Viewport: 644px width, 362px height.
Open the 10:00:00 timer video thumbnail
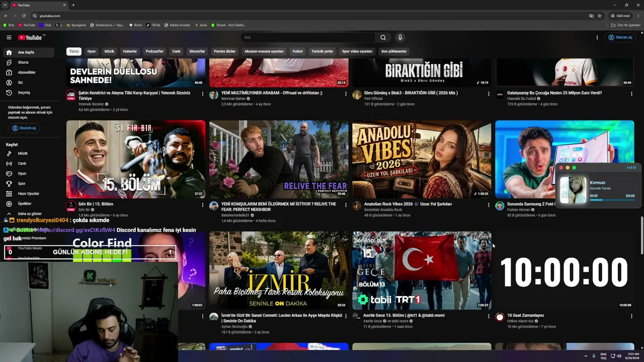coord(565,270)
